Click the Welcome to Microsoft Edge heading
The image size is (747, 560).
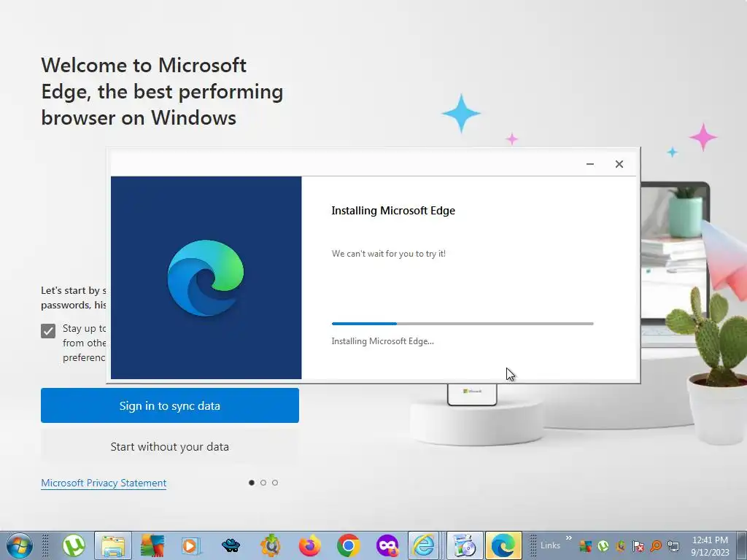coord(162,91)
